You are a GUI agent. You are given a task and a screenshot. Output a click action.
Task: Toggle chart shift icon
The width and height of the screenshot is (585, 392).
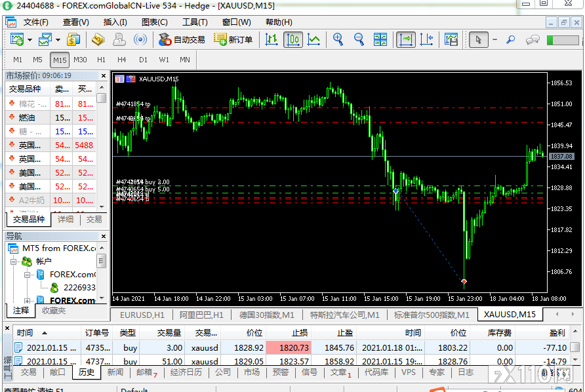pos(426,39)
